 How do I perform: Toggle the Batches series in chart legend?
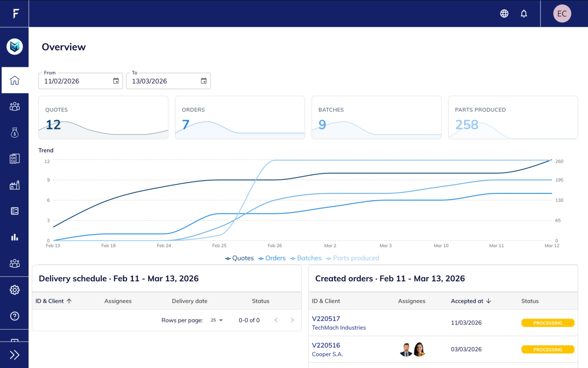(306, 258)
